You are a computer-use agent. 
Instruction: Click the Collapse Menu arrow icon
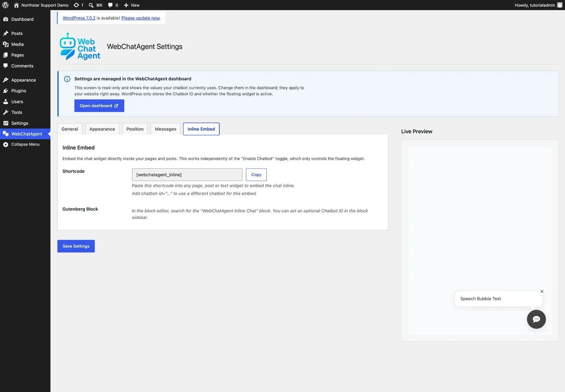click(x=5, y=144)
